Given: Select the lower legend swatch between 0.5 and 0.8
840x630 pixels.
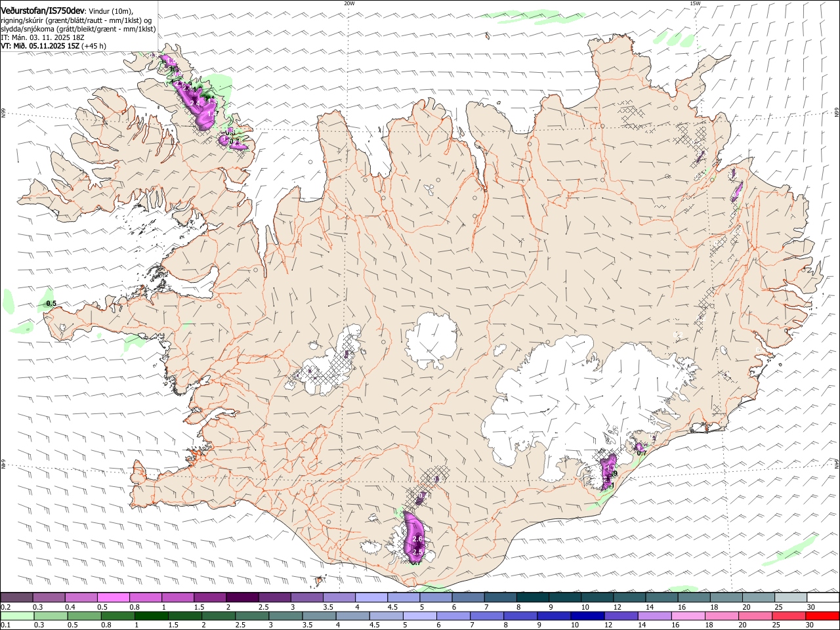Looking at the screenshot, I should 84,616.
